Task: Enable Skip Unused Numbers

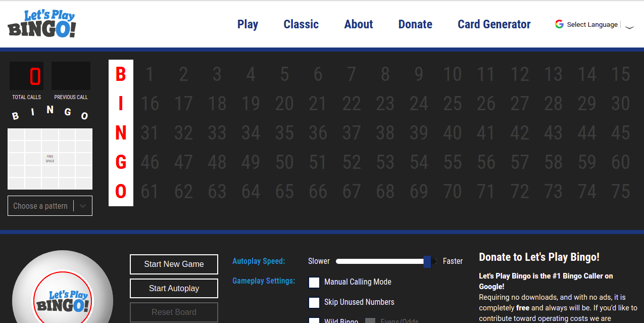Action: click(314, 302)
